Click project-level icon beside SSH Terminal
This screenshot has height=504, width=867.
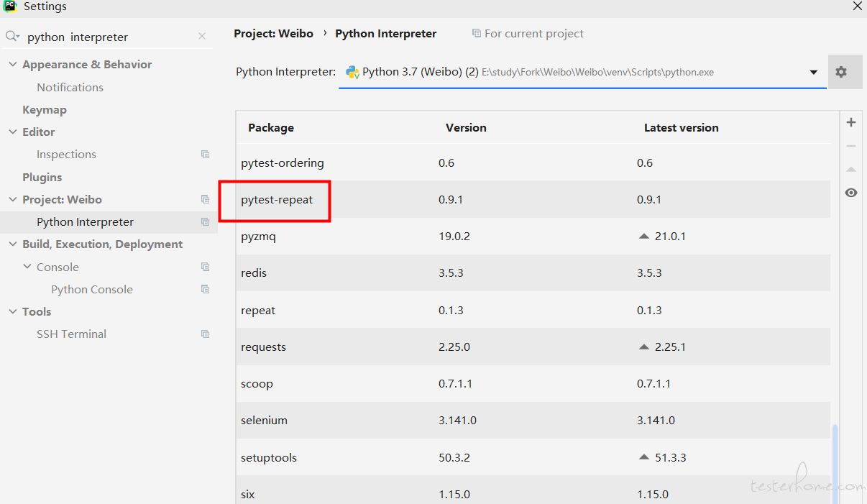[206, 334]
